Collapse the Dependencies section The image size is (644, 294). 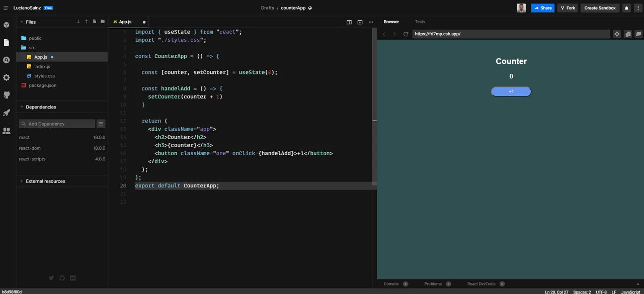pyautogui.click(x=21, y=107)
